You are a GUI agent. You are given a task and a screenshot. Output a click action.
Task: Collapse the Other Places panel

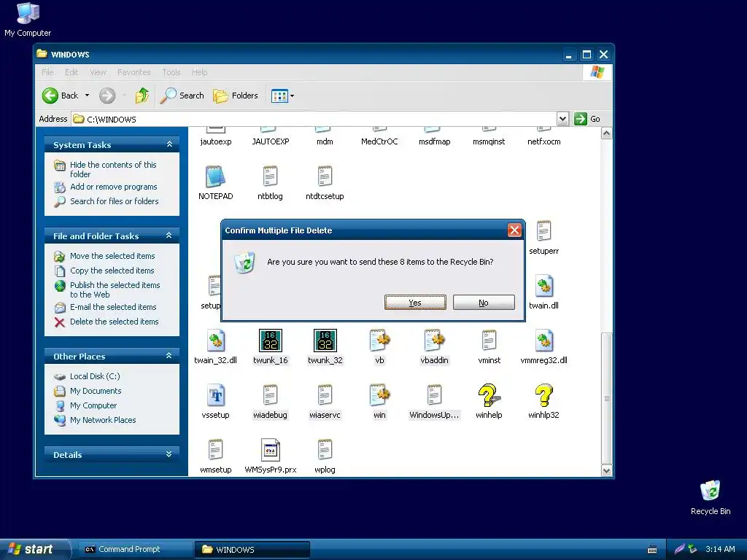169,356
